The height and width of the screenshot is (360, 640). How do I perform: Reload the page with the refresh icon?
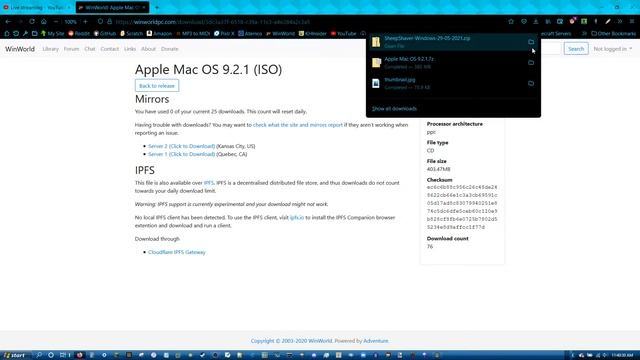(32, 22)
